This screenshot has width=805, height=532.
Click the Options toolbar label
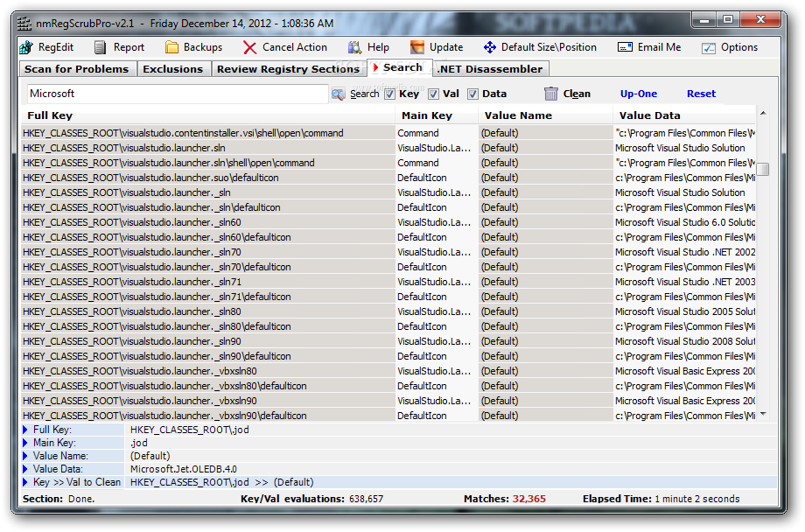coord(739,47)
